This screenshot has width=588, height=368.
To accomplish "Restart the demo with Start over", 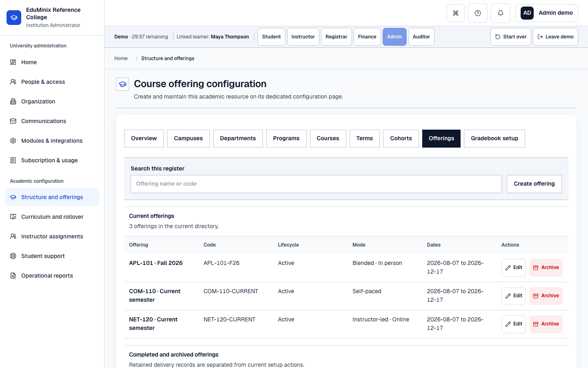I will click(511, 37).
